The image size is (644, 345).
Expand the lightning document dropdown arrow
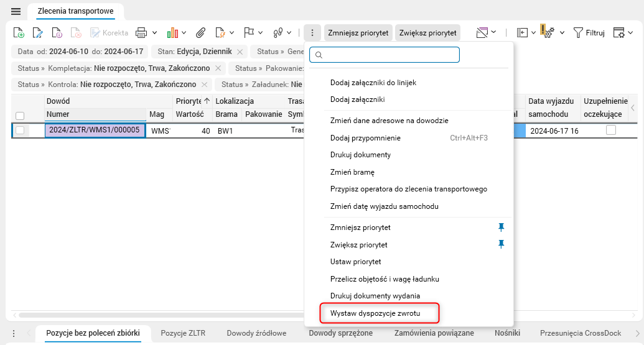point(231,33)
